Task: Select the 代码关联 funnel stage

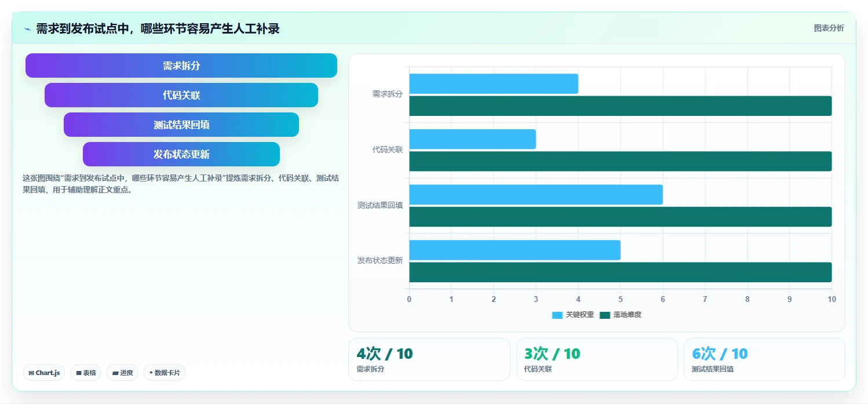Action: [x=181, y=95]
